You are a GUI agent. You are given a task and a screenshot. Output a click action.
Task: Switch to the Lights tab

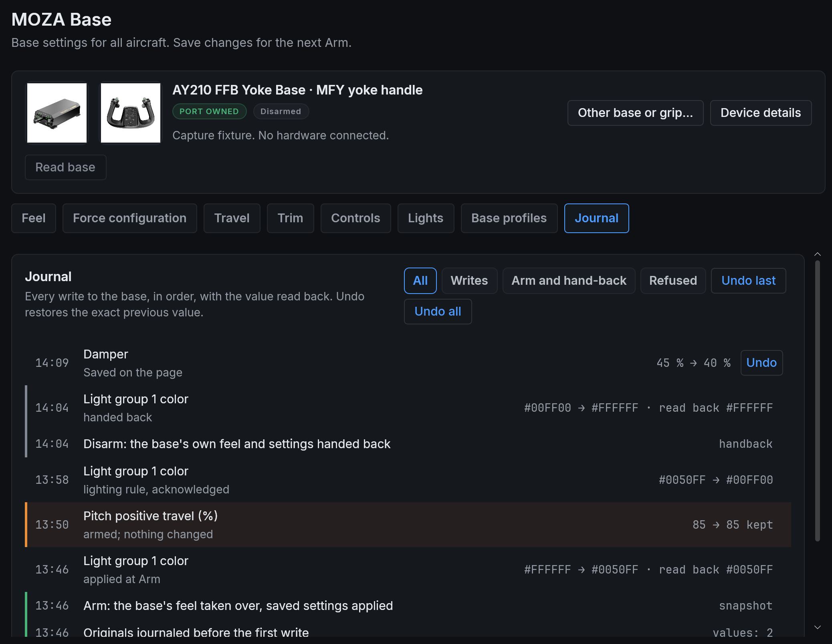point(426,218)
